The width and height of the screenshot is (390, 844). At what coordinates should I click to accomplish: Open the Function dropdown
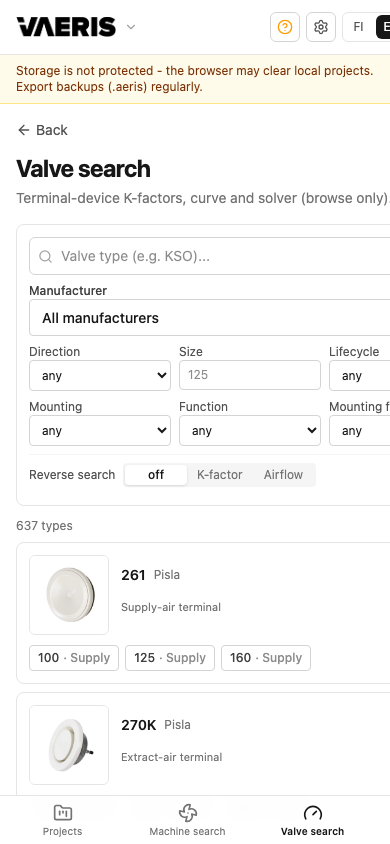click(250, 431)
